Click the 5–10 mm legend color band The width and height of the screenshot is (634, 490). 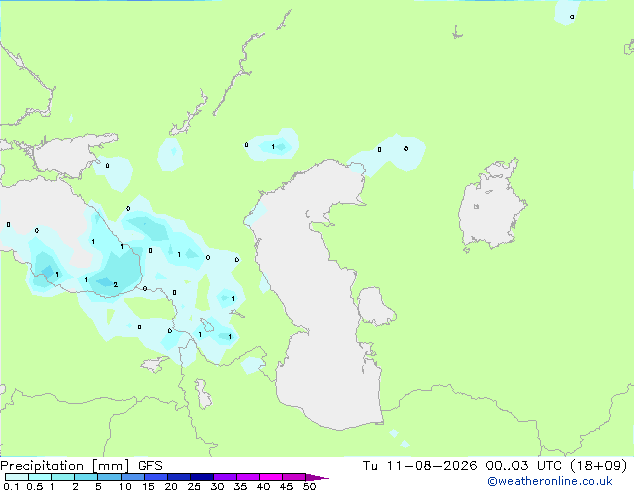click(110, 477)
